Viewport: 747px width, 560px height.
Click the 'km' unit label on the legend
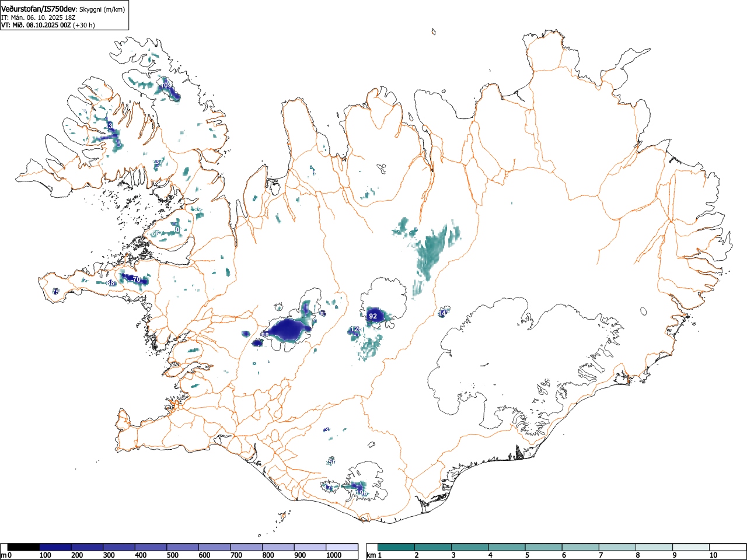(371, 555)
